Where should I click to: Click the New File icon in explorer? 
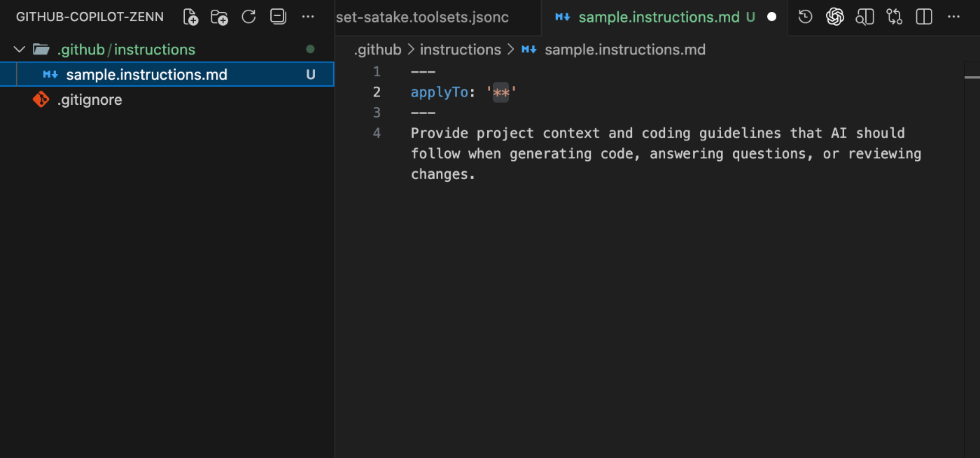pos(190,17)
